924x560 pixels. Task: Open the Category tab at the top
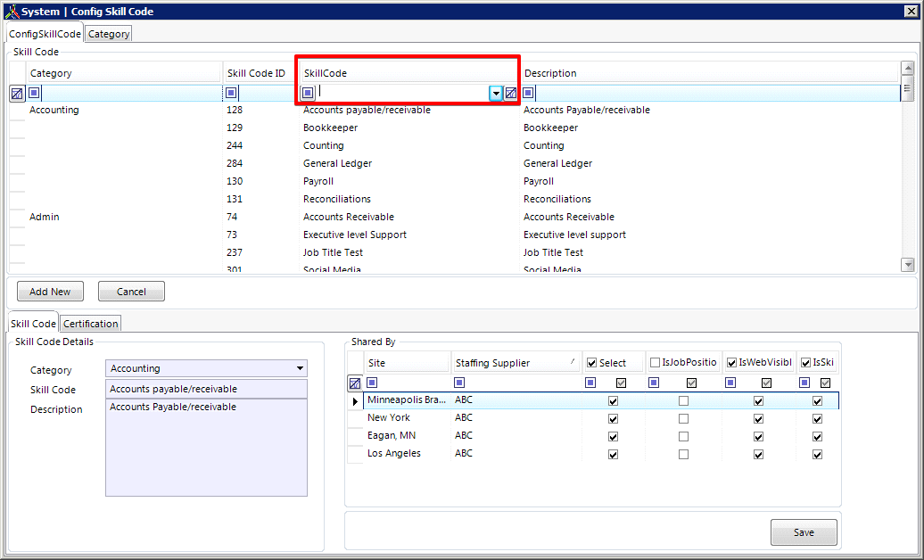109,34
